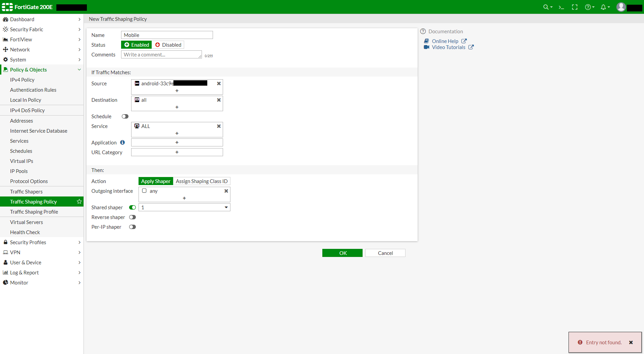Set status to Enabled

(137, 45)
